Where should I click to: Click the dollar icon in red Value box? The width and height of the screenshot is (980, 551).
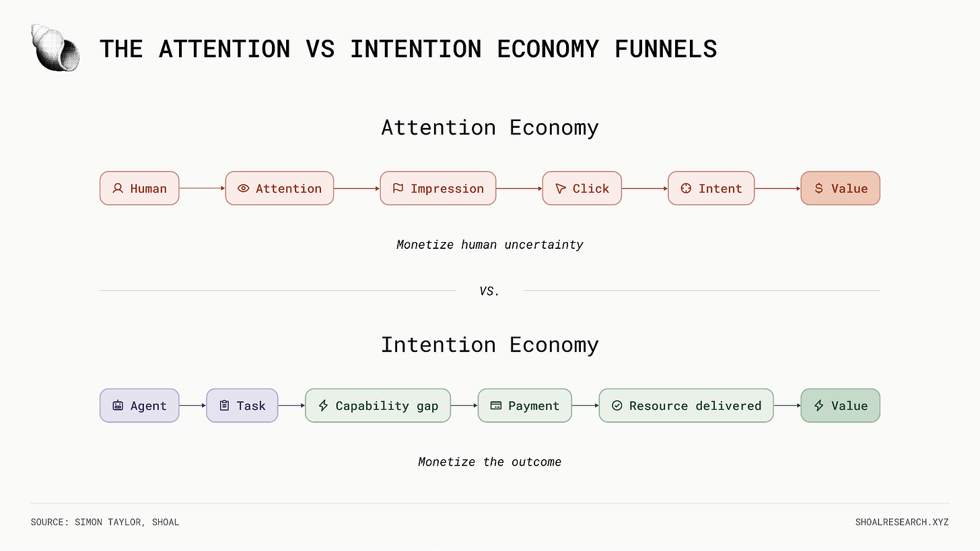pos(818,188)
